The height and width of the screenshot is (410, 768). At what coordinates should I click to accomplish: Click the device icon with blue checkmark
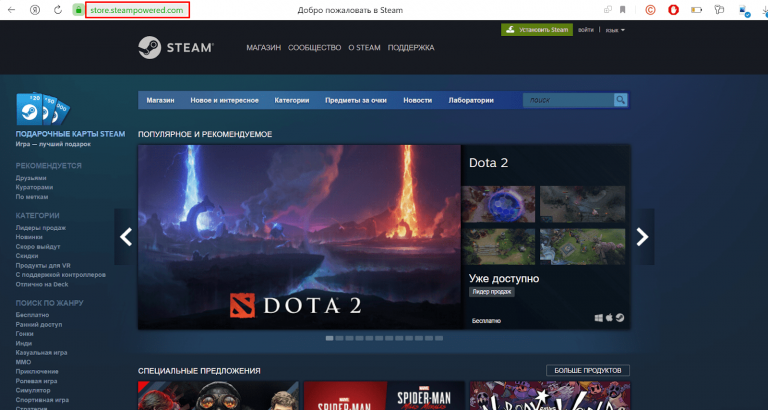[744, 11]
